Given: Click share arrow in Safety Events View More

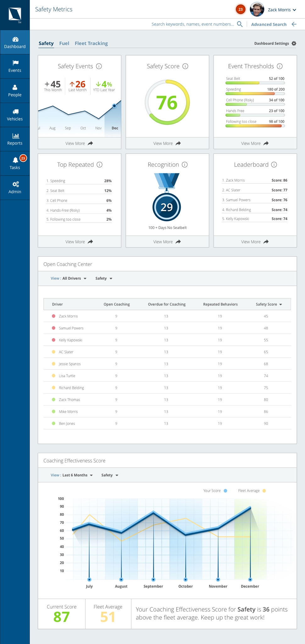Looking at the screenshot, I should point(90,143).
